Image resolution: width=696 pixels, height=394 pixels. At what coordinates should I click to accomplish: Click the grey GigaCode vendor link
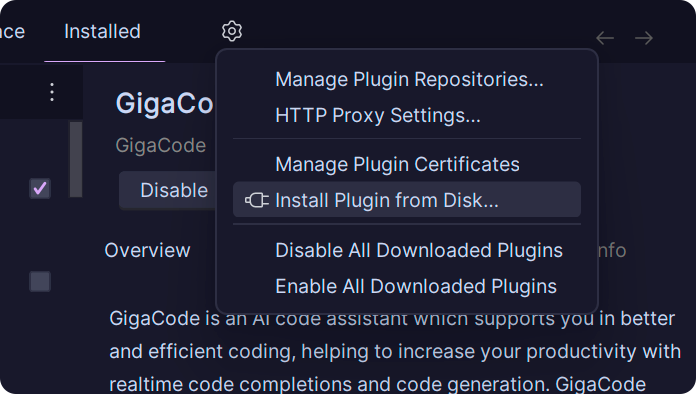(161, 146)
